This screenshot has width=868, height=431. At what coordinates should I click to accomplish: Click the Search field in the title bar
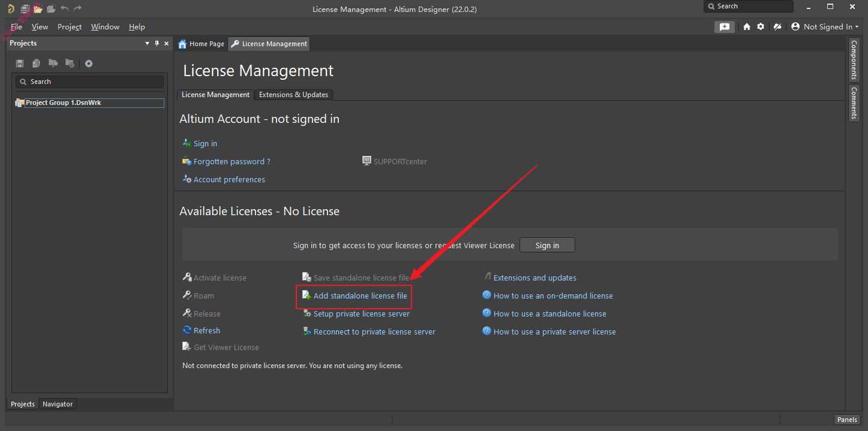(749, 7)
